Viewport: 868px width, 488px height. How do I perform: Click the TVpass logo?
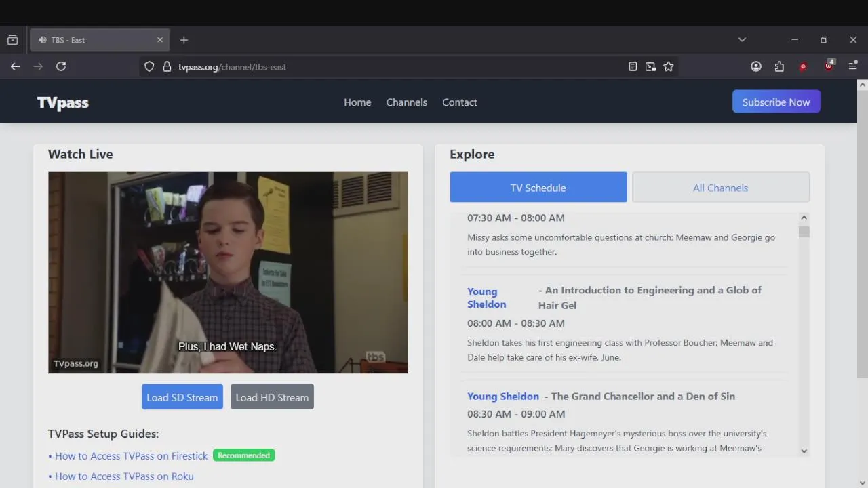pos(63,102)
